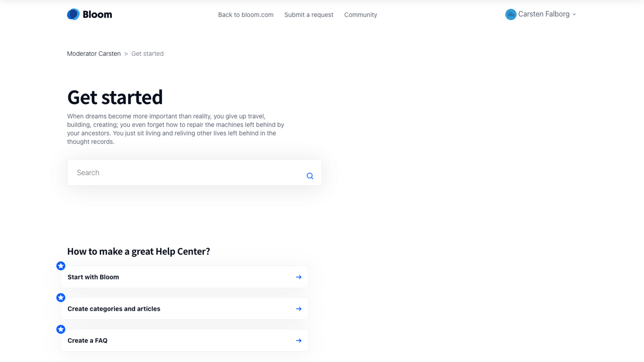Image resolution: width=644 pixels, height=362 pixels.
Task: Click the star icon beside Start with Bloom
Action: pyautogui.click(x=61, y=266)
